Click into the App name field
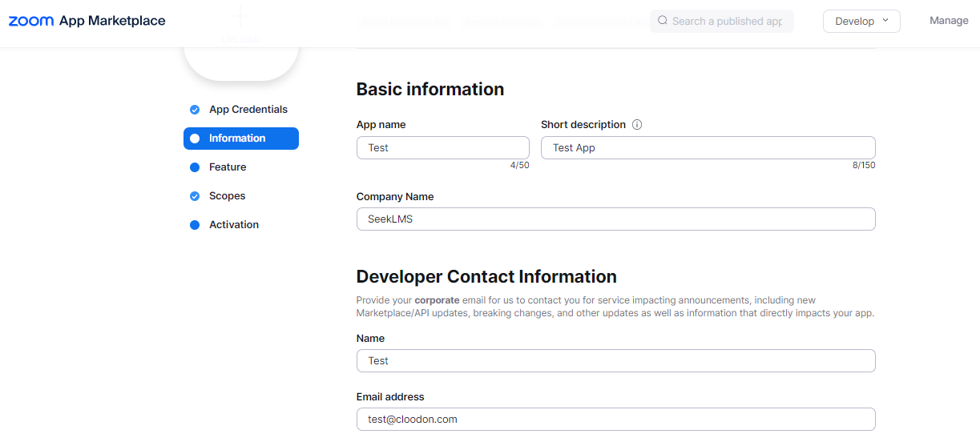The width and height of the screenshot is (980, 434). coord(442,147)
